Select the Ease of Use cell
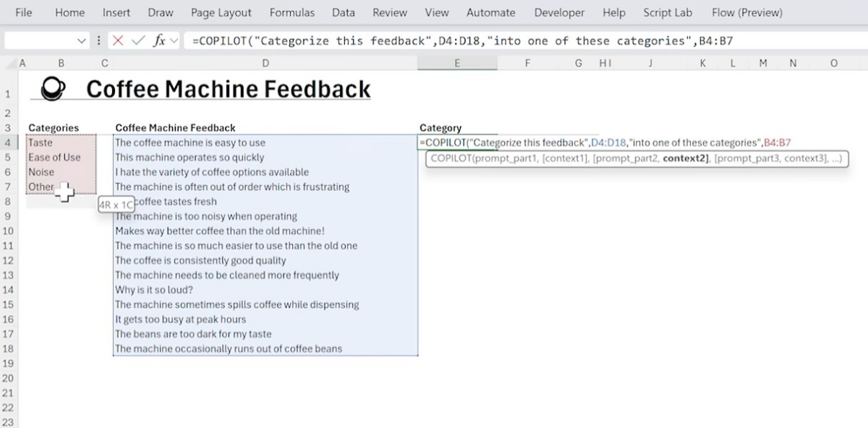This screenshot has height=428, width=868. point(61,157)
